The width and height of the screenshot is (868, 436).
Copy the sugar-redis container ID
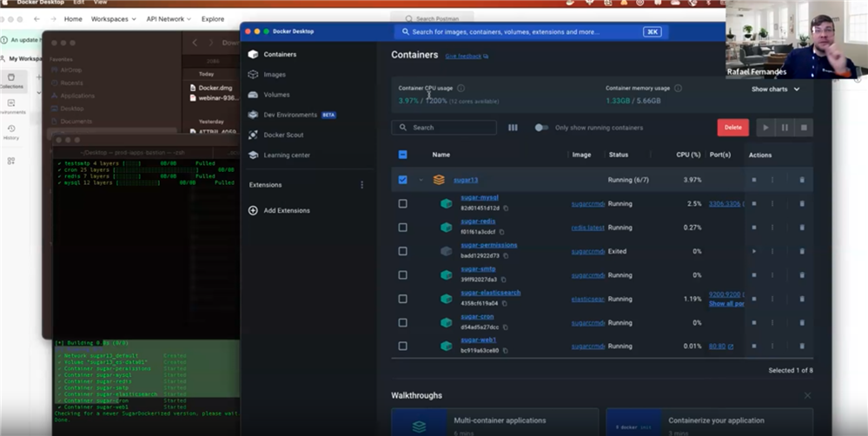point(503,232)
